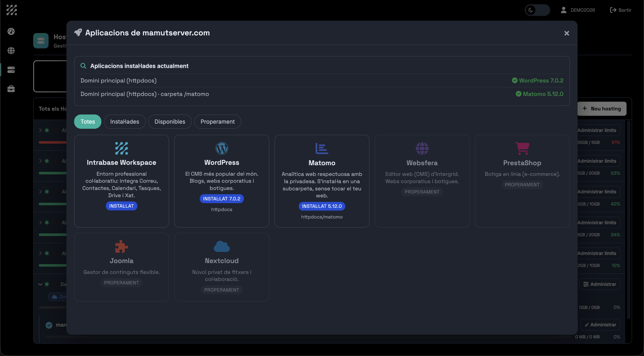Click the PROPERAMENT badge on Websfera card

[422, 192]
